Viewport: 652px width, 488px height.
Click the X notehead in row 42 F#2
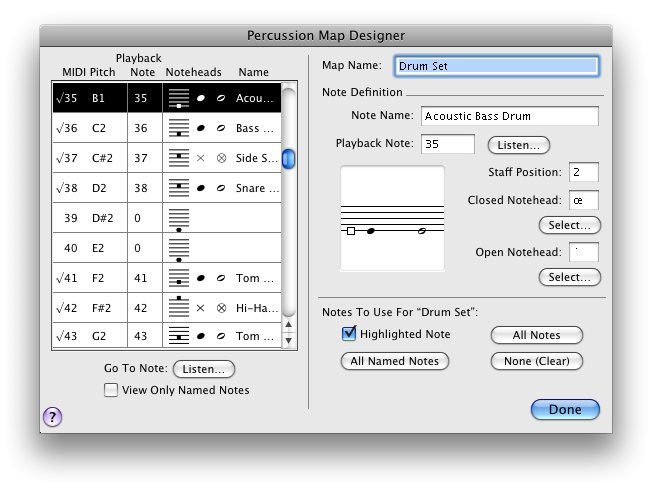(200, 308)
